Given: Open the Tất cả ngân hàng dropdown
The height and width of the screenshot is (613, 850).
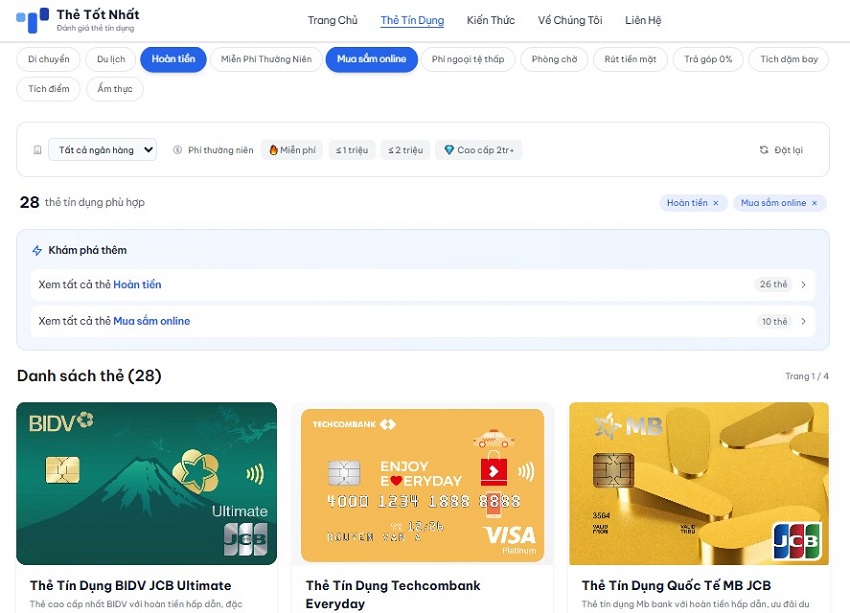Looking at the screenshot, I should tap(102, 148).
